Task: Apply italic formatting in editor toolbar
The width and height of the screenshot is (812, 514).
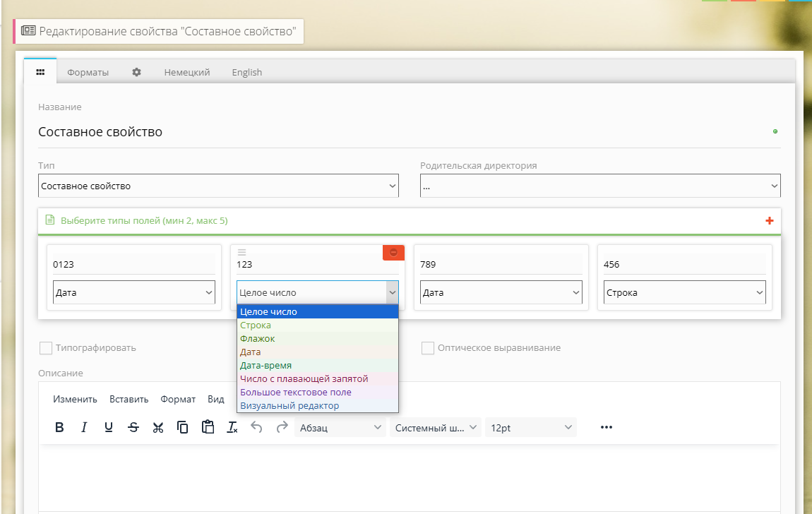Action: click(x=84, y=427)
